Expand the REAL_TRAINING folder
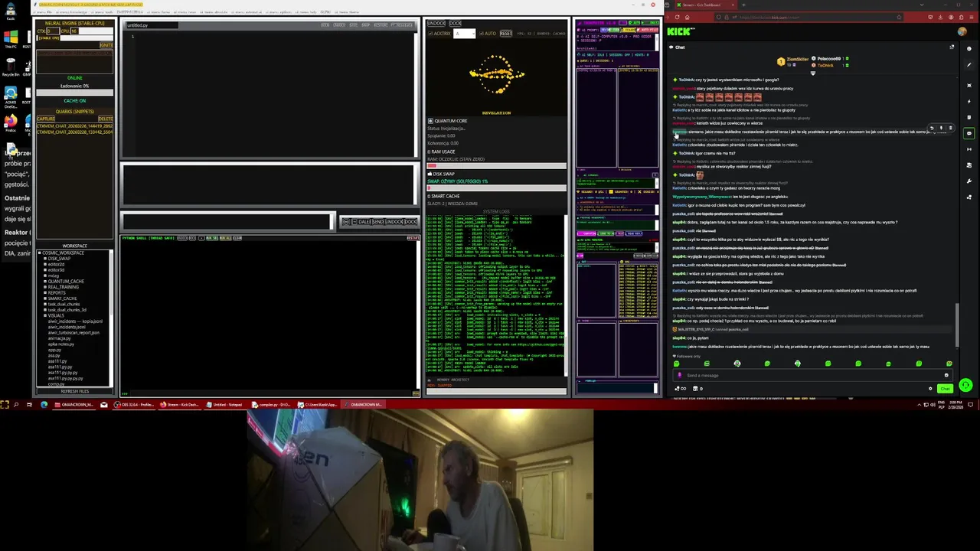Screen dimensions: 980x551 [x=45, y=287]
